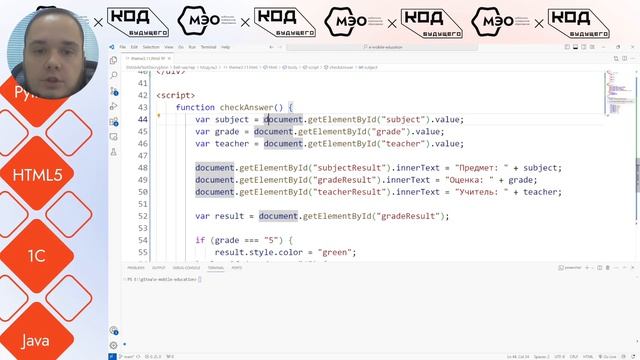Open the Testing flask view

pos(113,152)
